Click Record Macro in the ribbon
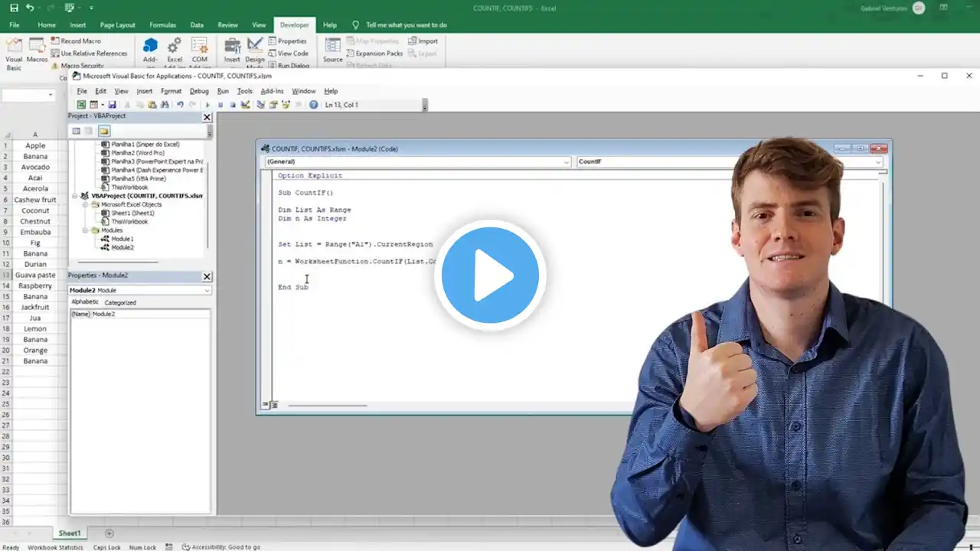980x551 pixels. [77, 41]
